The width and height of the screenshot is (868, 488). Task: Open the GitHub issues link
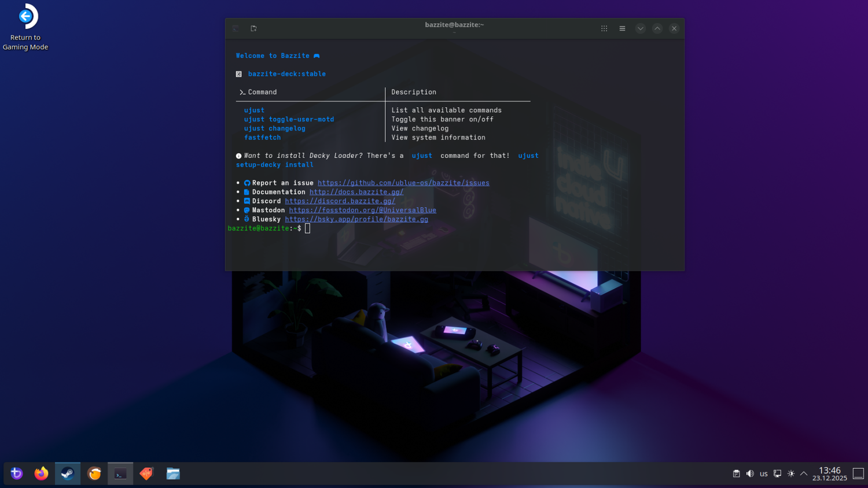(x=403, y=183)
